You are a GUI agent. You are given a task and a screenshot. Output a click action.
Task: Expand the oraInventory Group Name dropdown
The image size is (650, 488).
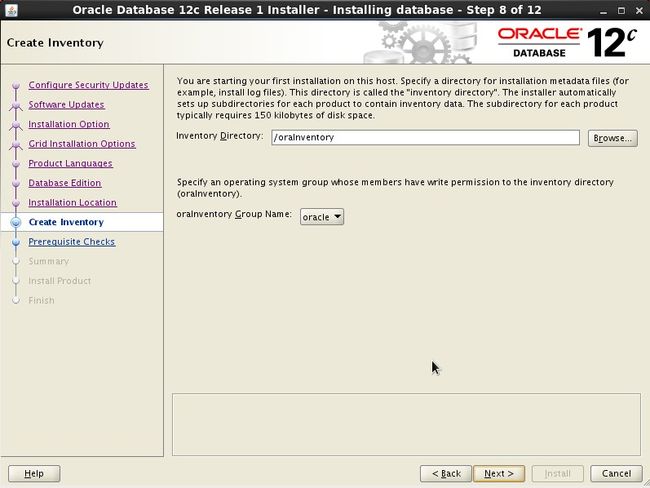322,216
